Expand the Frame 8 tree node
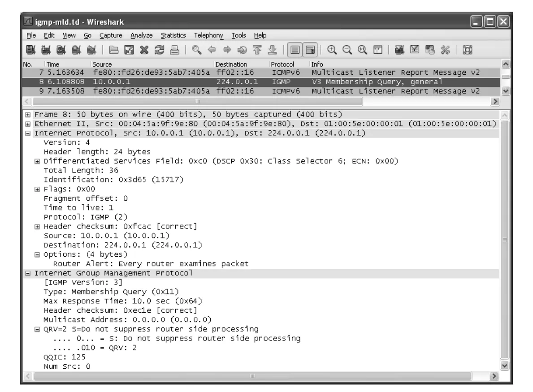Screen dimensions: 533x392 coord(28,115)
